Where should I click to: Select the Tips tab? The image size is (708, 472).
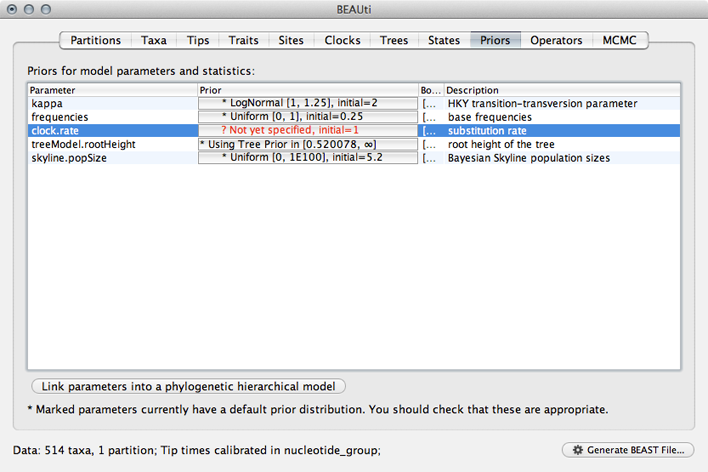click(198, 40)
